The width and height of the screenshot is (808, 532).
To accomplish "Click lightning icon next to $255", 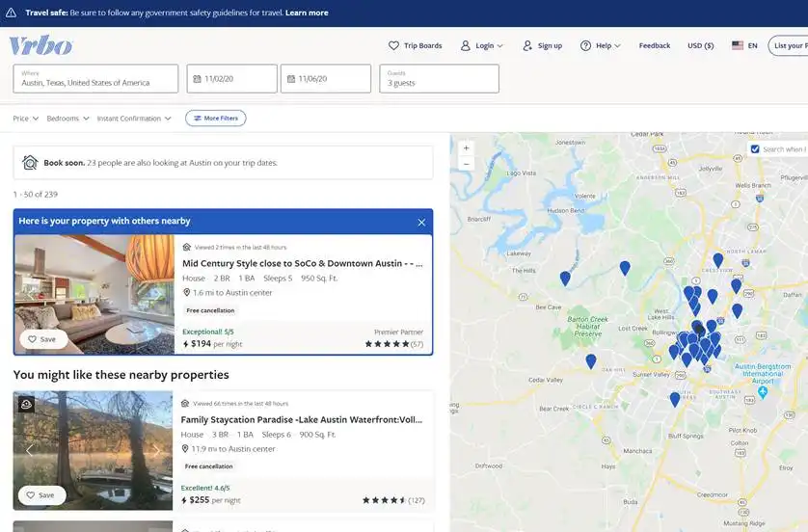I will pyautogui.click(x=184, y=500).
